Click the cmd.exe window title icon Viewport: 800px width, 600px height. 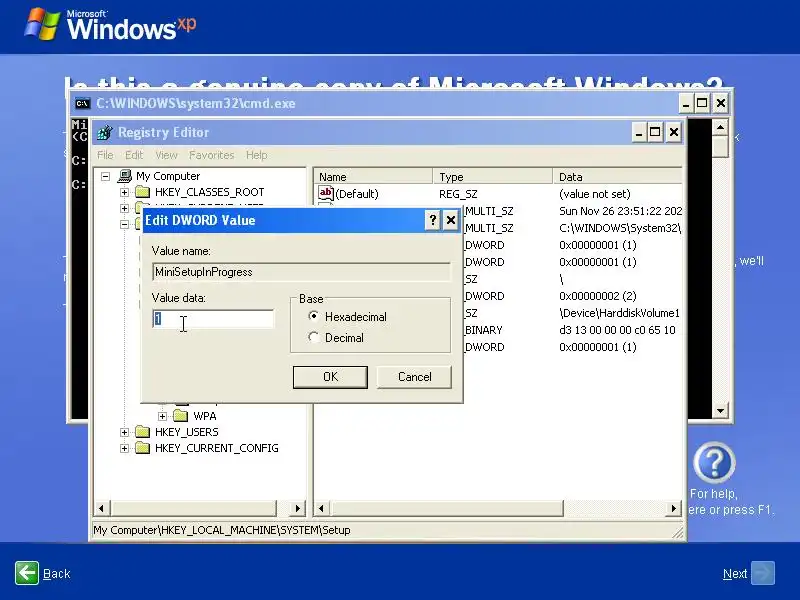tap(82, 104)
